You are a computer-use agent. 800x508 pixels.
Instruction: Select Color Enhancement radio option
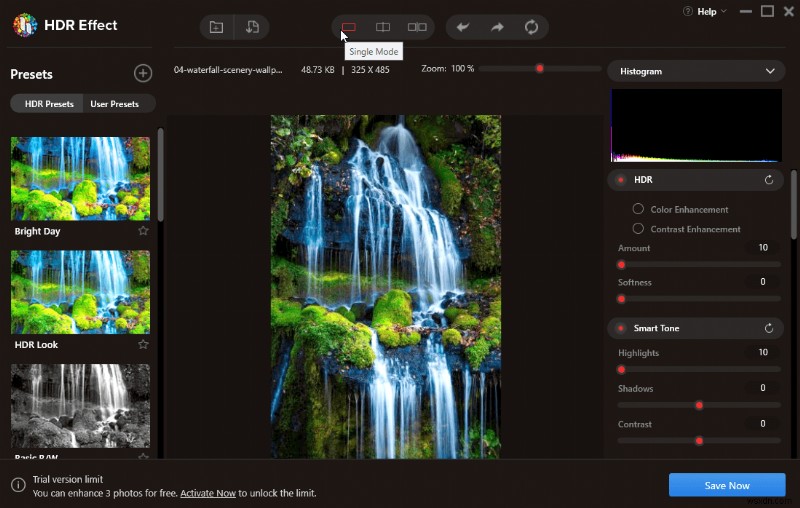click(638, 209)
